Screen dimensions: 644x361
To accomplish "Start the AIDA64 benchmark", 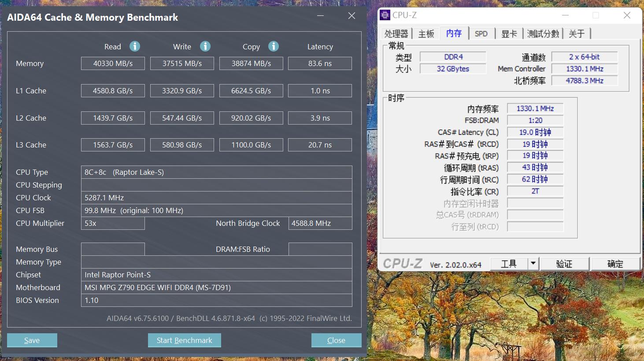I will 184,340.
